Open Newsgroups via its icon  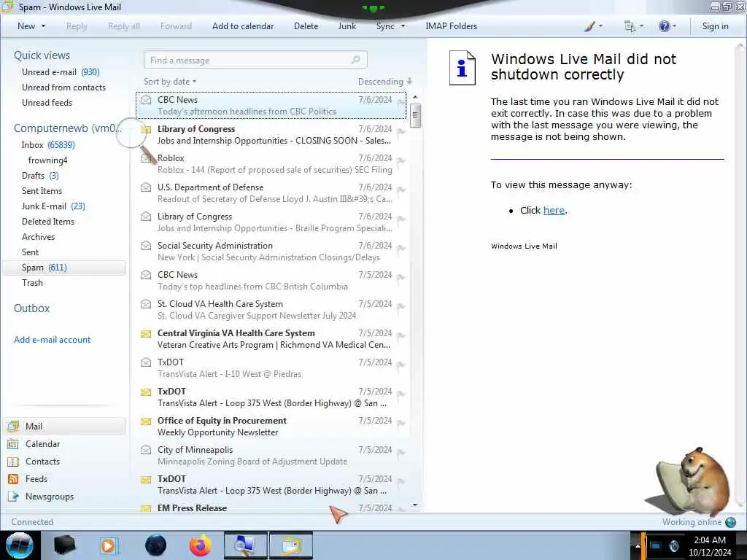[13, 497]
